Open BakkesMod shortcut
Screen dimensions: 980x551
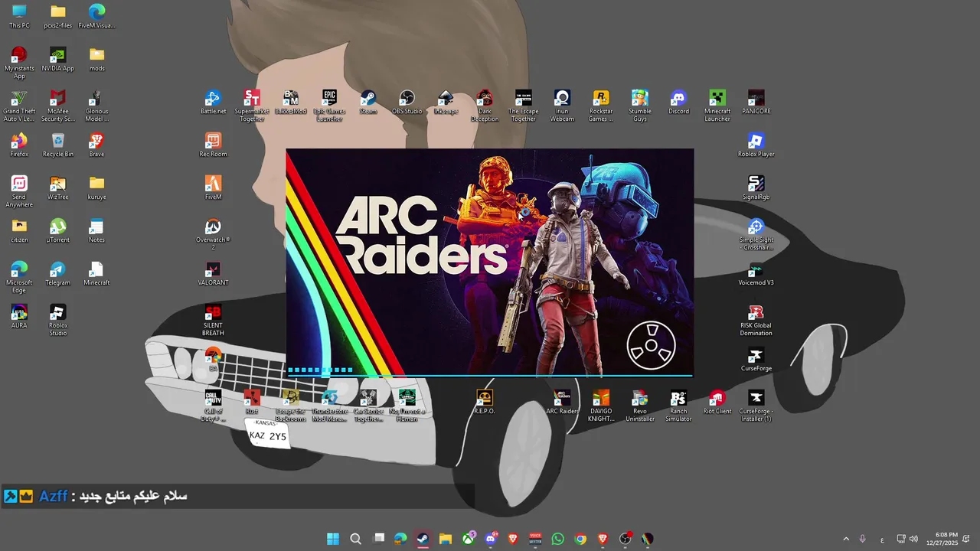(291, 103)
